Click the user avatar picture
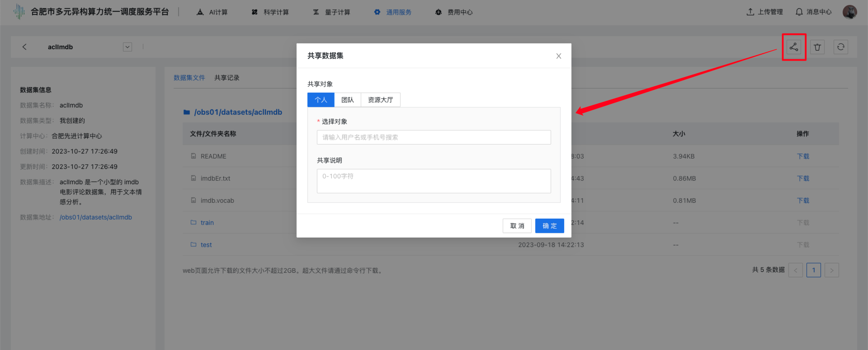This screenshot has width=868, height=350. click(849, 12)
